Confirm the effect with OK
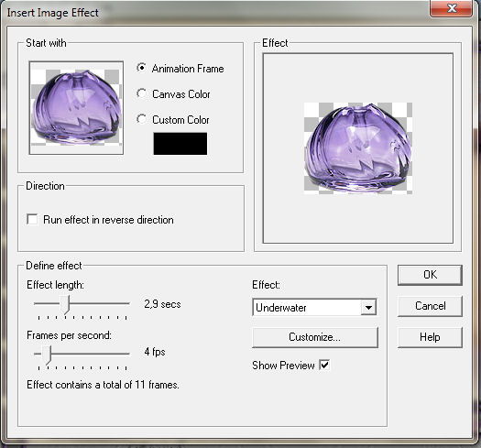This screenshot has width=481, height=448. click(430, 275)
